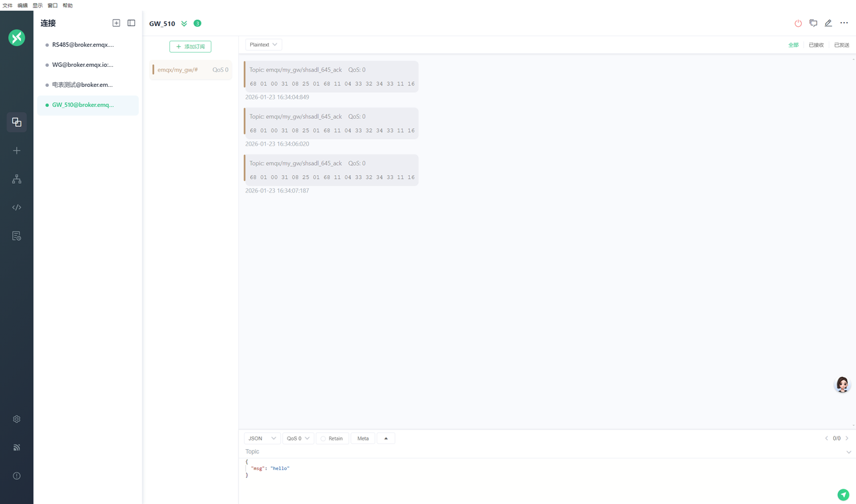This screenshot has width=856, height=504.
Task: Open the Log page icon in sidebar
Action: [17, 236]
